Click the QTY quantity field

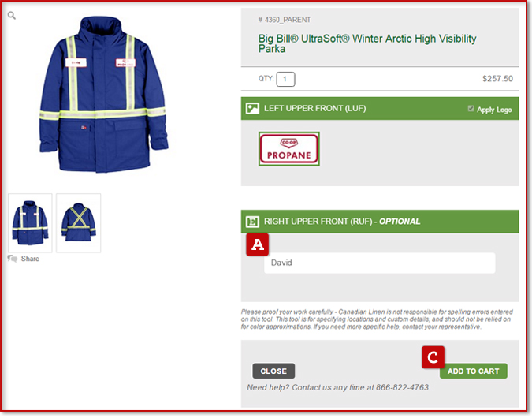[285, 79]
